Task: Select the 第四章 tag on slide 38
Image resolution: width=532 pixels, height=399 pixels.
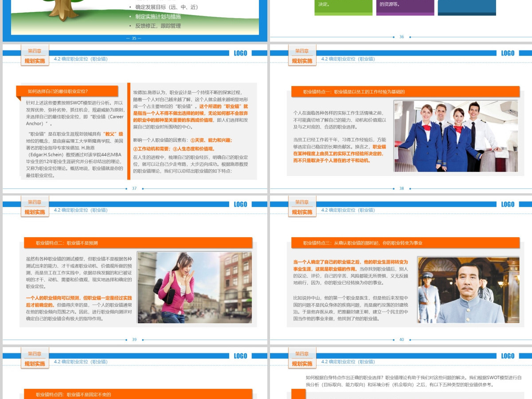Action: click(x=302, y=51)
